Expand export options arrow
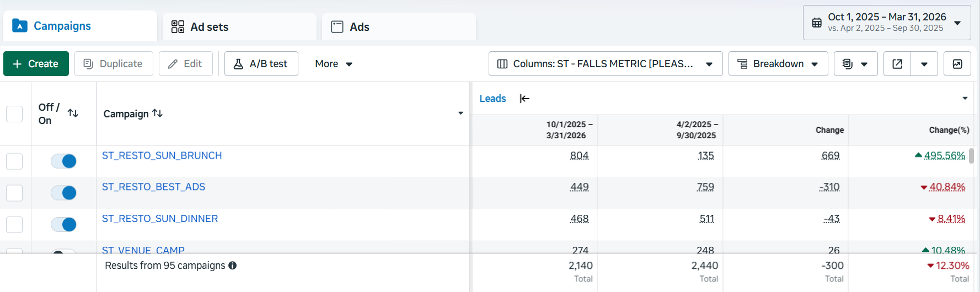980x292 pixels. pos(924,64)
